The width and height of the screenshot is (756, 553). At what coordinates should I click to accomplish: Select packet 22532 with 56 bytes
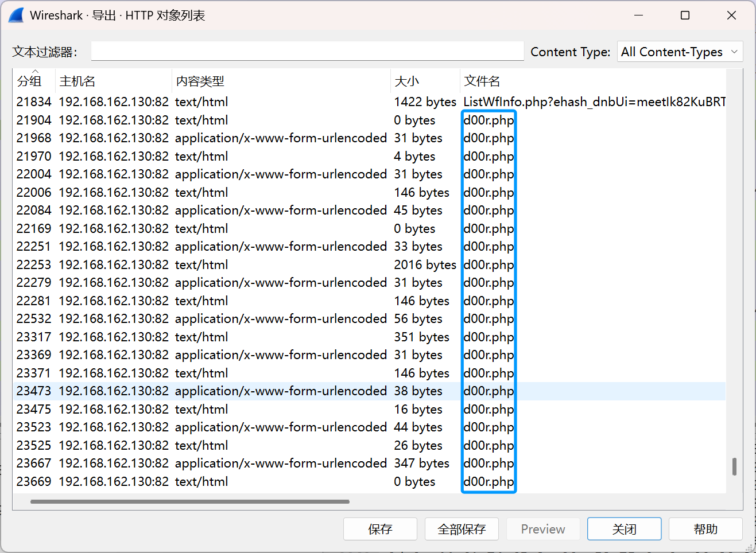370,318
